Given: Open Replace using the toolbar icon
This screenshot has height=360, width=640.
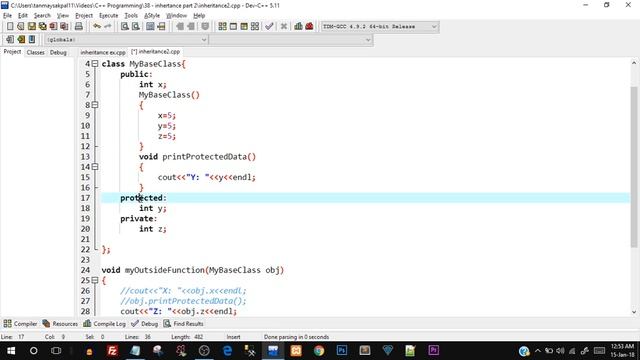Looking at the screenshot, I should pos(136,27).
